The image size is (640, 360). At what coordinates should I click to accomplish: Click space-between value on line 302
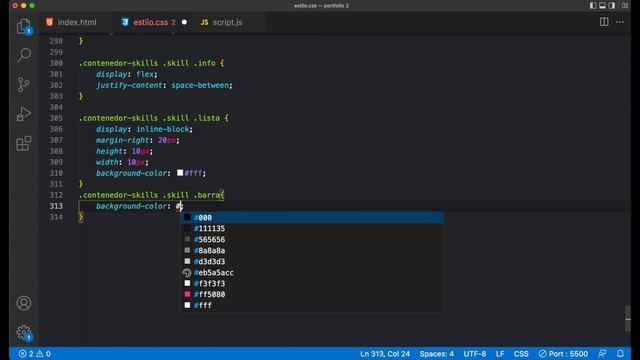(x=200, y=85)
